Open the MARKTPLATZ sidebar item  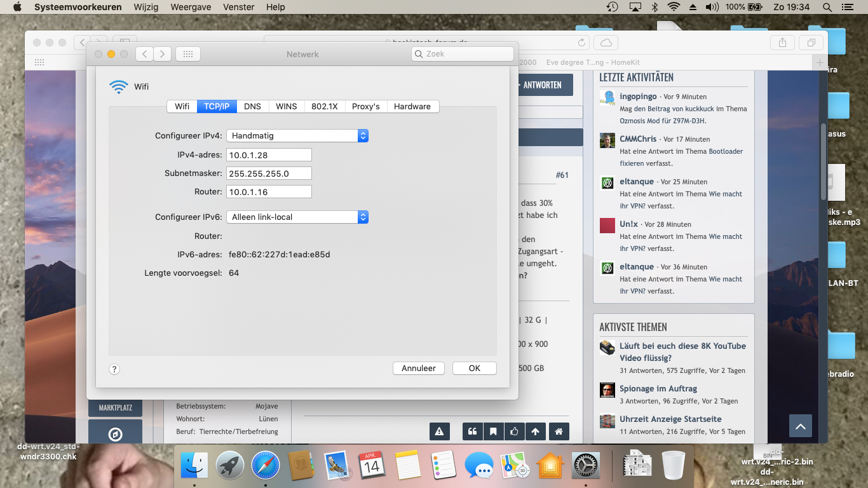[x=116, y=407]
